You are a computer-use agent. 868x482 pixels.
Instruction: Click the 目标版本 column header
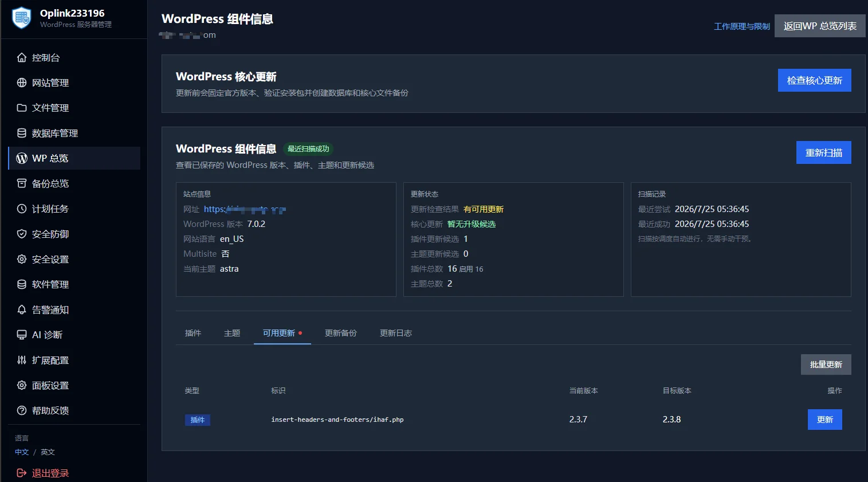point(677,390)
